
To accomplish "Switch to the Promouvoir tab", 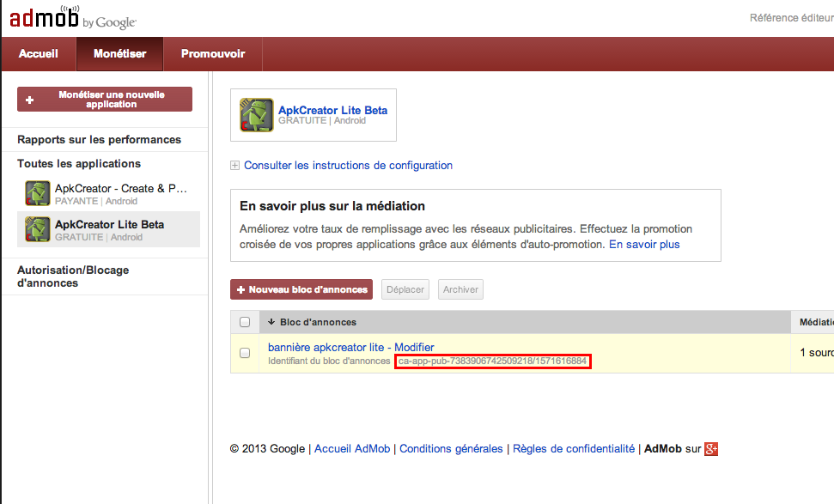I will click(x=212, y=54).
